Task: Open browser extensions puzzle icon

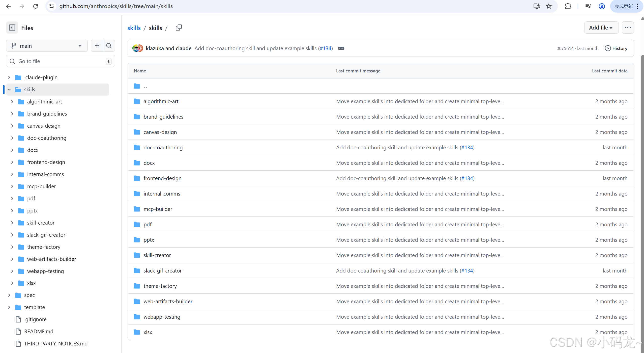Action: click(x=568, y=6)
